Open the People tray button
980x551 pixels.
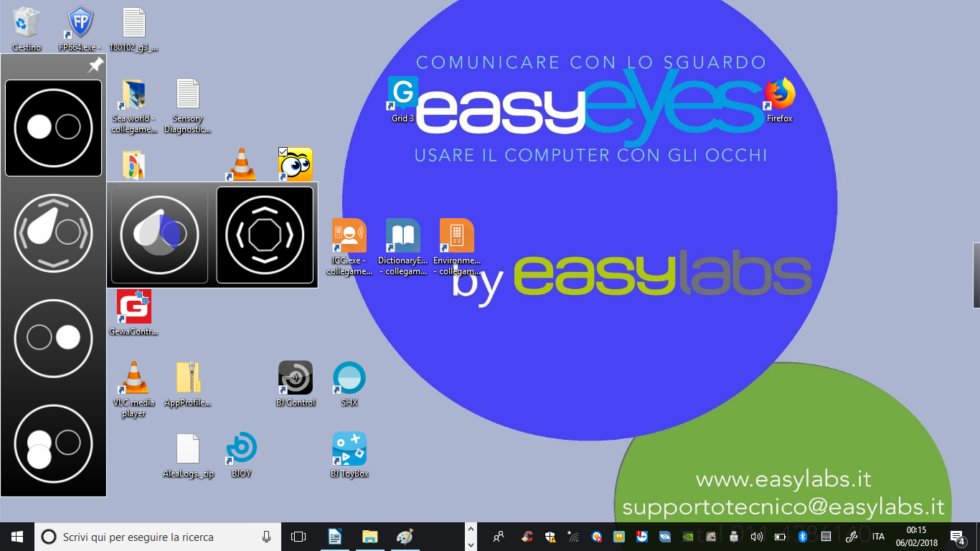pos(499,536)
